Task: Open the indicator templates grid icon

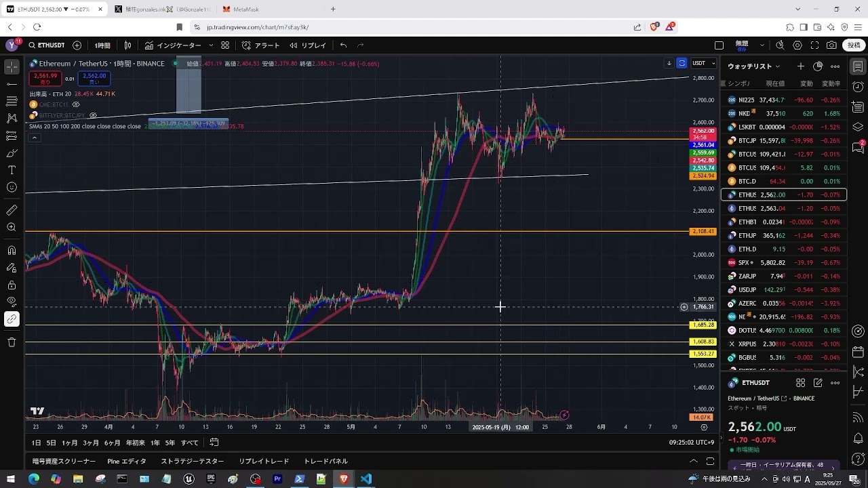Action: pyautogui.click(x=225, y=45)
